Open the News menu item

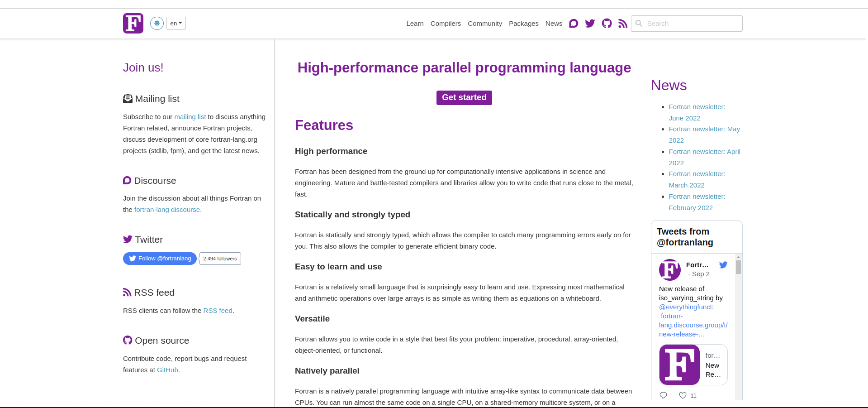point(554,24)
